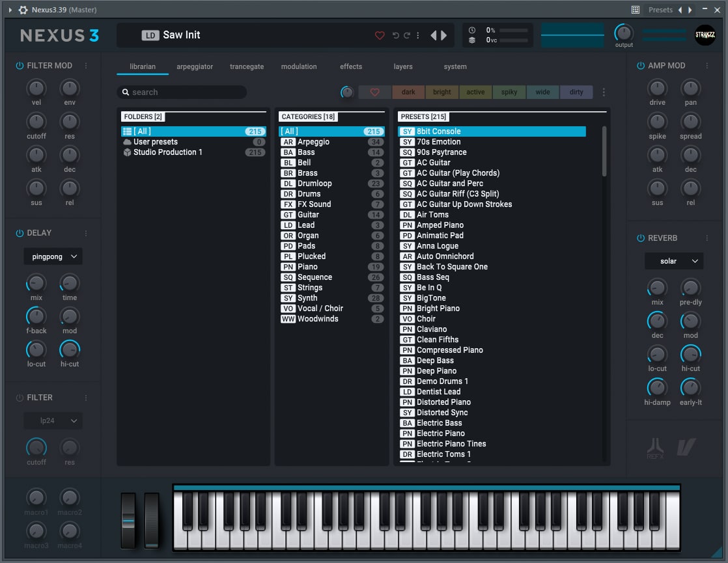Click the output volume knob
Viewport: 728px width, 563px height.
tap(624, 33)
